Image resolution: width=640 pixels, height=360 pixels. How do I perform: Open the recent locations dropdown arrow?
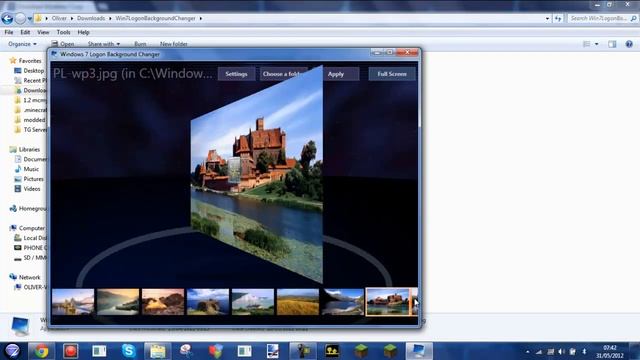(30, 19)
